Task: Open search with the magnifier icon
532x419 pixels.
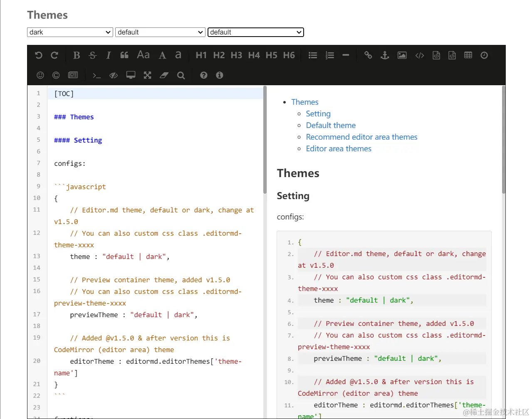Action: coord(181,75)
